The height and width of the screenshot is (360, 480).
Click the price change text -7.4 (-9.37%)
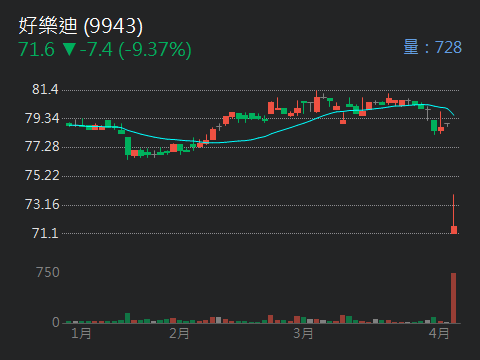136,50
